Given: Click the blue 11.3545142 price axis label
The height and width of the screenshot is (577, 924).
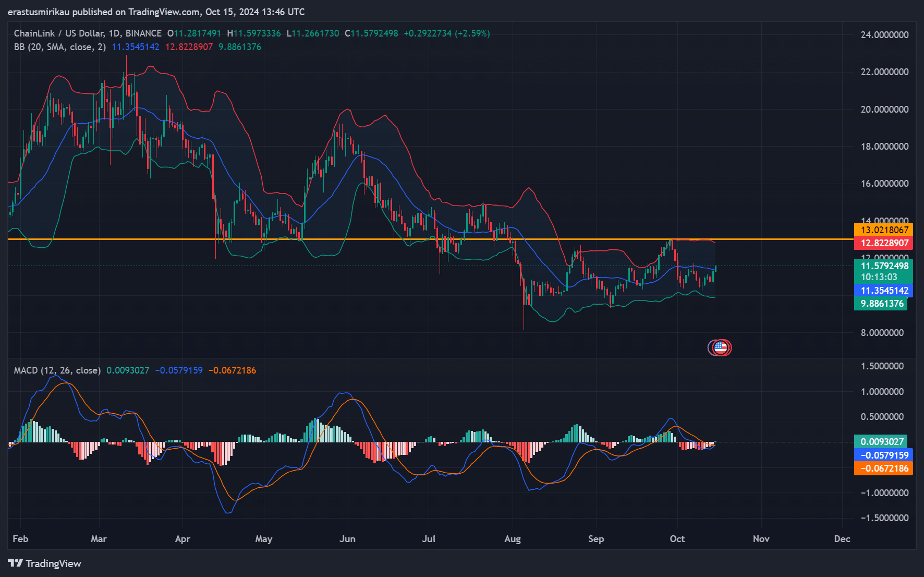Looking at the screenshot, I should coord(883,291).
